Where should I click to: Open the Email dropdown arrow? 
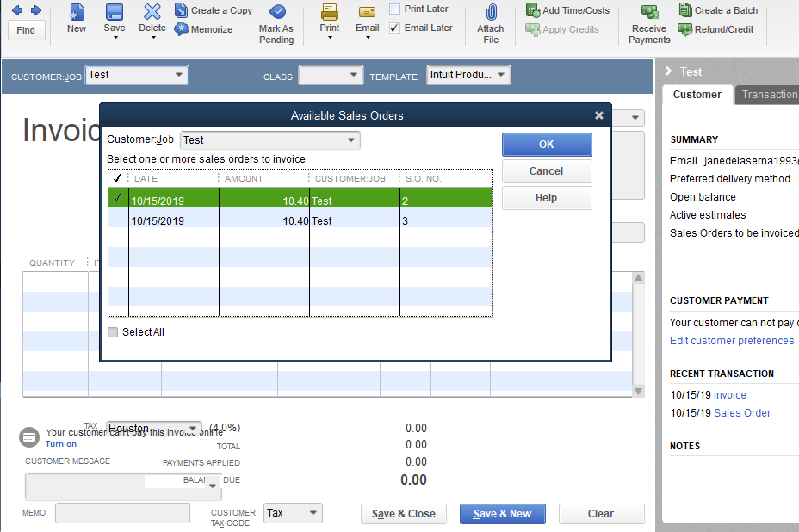tap(368, 38)
